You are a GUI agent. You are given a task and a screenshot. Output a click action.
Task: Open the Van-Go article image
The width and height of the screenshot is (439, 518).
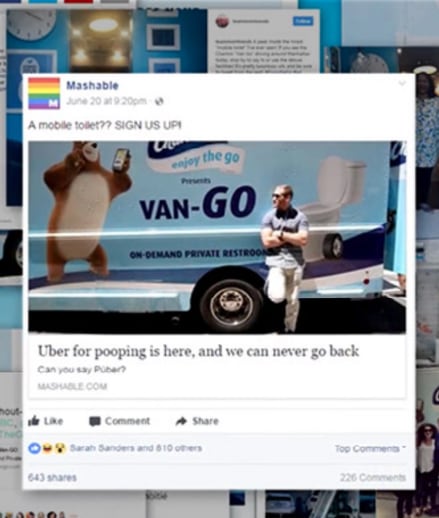(x=217, y=237)
